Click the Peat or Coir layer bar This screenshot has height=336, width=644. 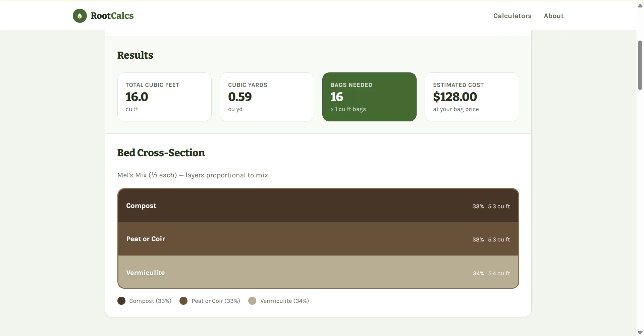click(318, 239)
